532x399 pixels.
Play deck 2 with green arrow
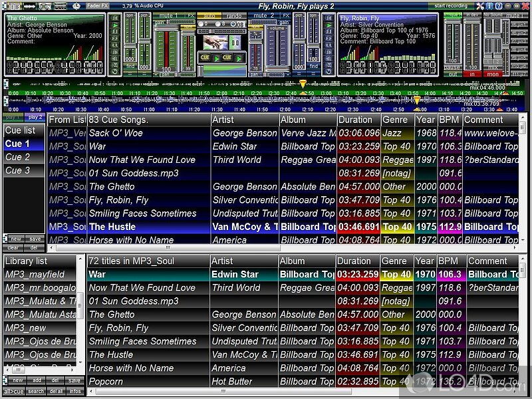(x=329, y=25)
